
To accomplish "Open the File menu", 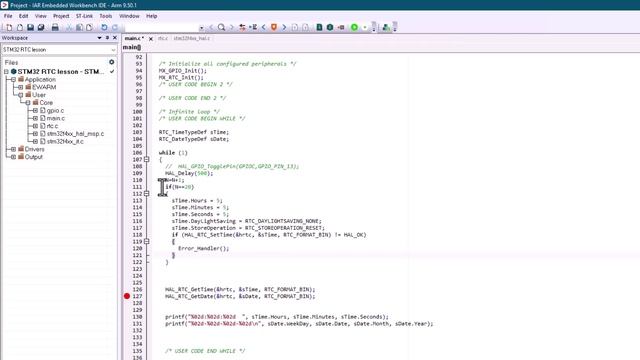I will click(8, 16).
